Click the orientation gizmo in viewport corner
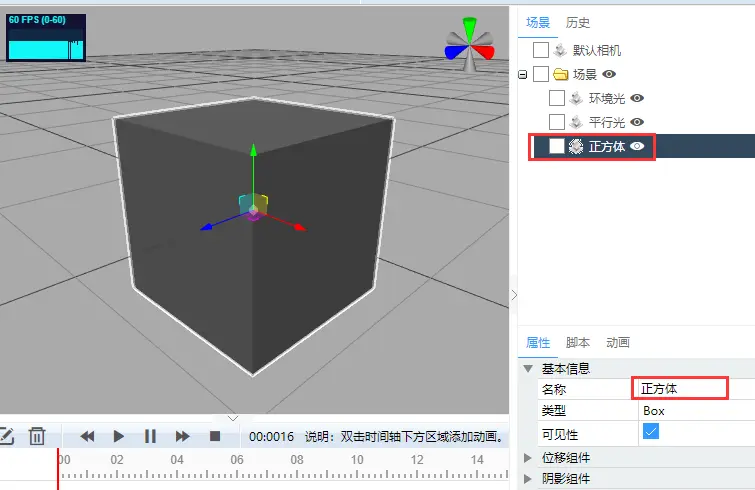This screenshot has height=490, width=755. tap(469, 43)
